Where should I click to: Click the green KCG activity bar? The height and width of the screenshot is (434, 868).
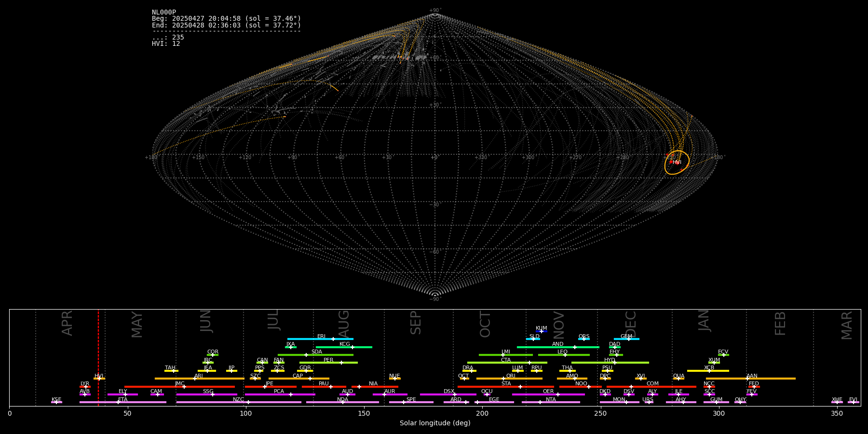344,347
